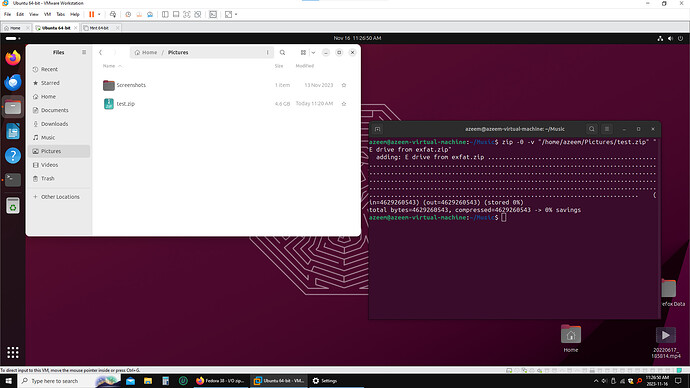Click the terminal search icon
690x388 pixels.
591,129
